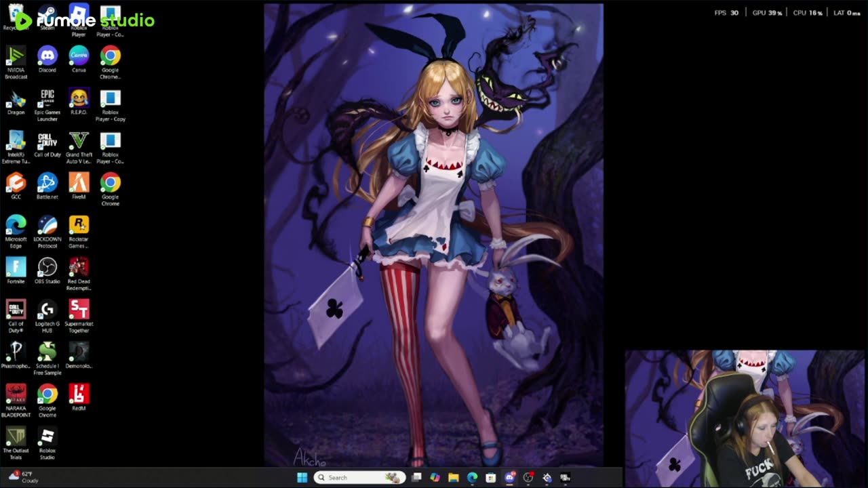The image size is (868, 488).
Task: Open LOCKDOWN Protocol game icon
Action: click(47, 232)
